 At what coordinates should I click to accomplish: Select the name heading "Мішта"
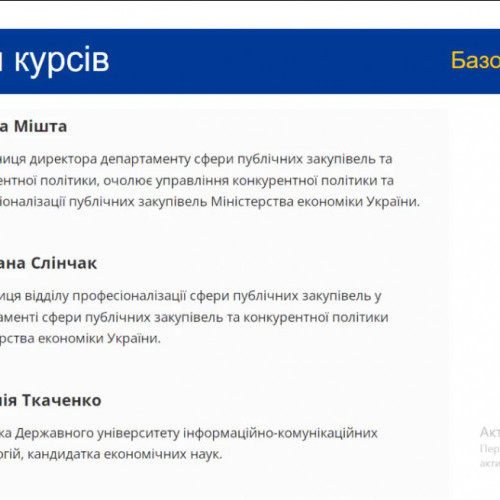(x=40, y=127)
